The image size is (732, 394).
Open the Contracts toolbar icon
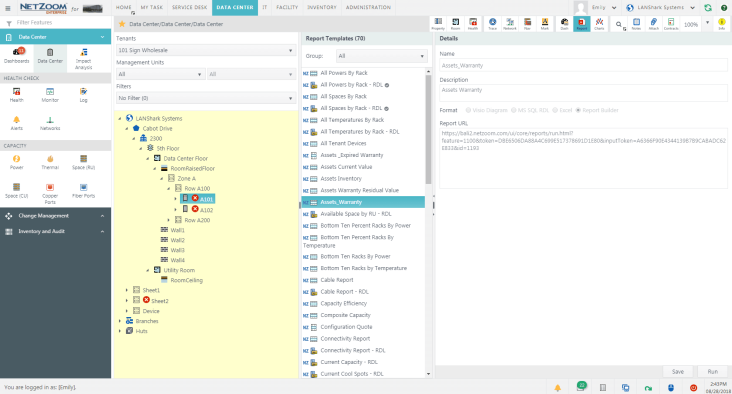point(671,24)
